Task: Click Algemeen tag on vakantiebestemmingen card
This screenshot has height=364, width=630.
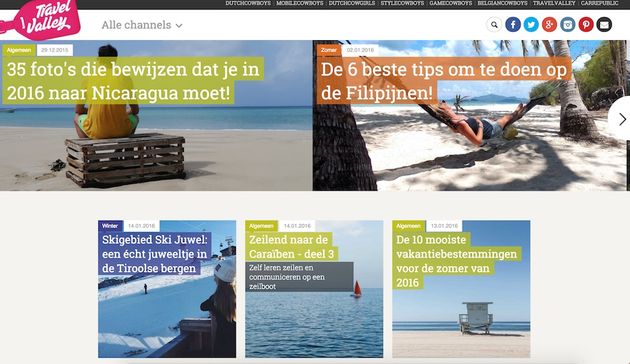Action: (408, 226)
